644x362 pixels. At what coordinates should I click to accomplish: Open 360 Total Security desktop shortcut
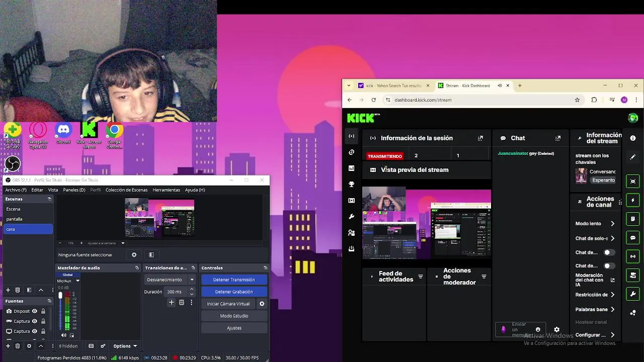(13, 136)
